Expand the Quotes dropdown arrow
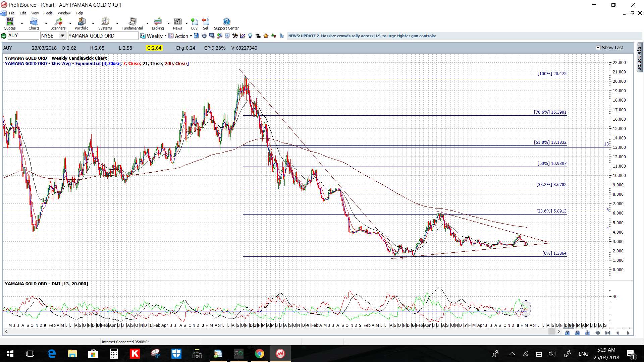644x362 pixels. coord(22,24)
